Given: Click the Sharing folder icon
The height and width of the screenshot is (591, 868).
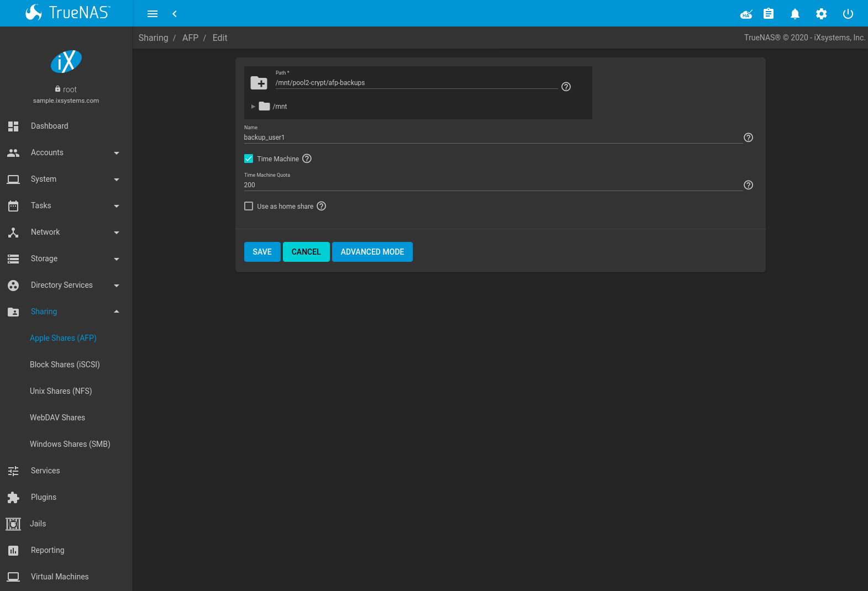Looking at the screenshot, I should pos(13,312).
